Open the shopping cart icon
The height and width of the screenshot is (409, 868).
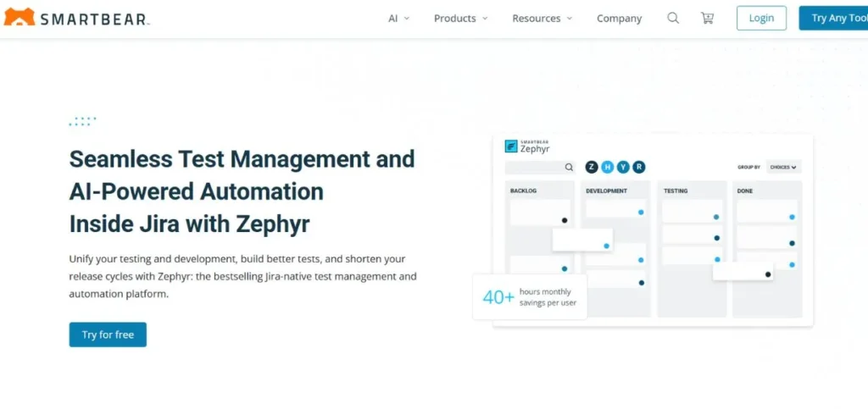pyautogui.click(x=707, y=19)
